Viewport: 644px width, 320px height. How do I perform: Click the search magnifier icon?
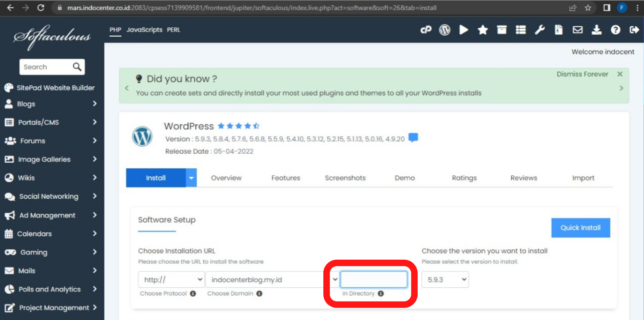[x=77, y=67]
